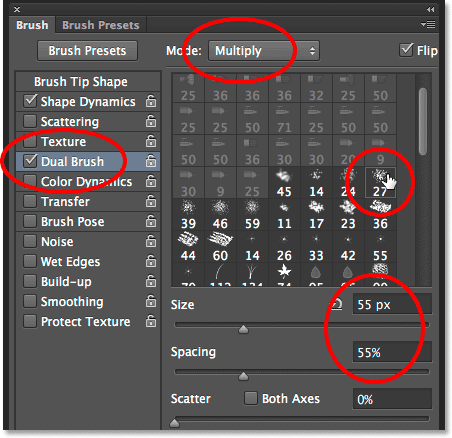Select the 27 size spatter brush tip
Image resolution: width=452 pixels, height=438 pixels.
click(x=380, y=183)
